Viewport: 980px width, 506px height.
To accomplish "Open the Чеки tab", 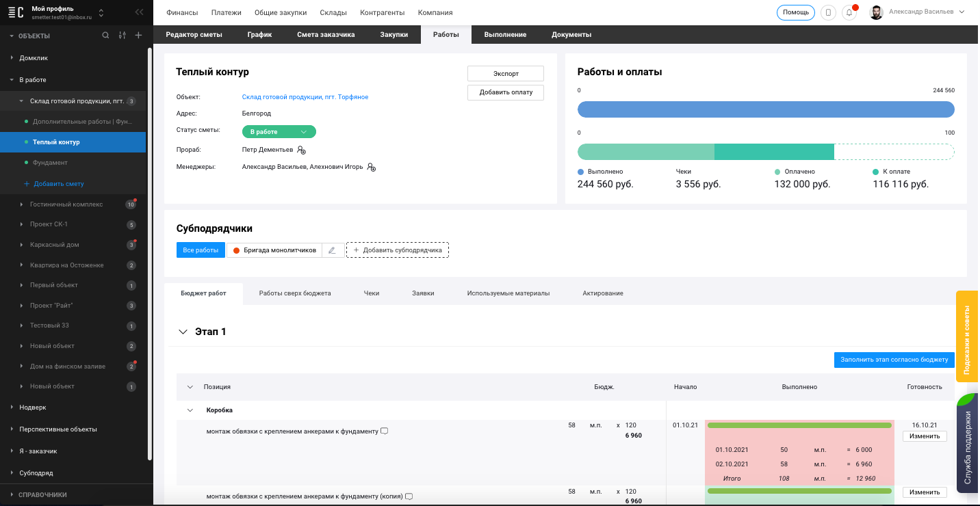I will (372, 293).
